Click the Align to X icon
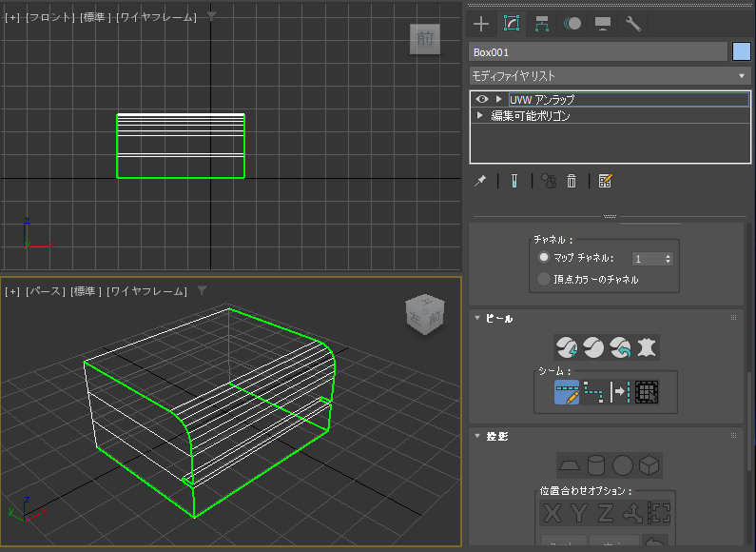The width and height of the screenshot is (756, 552). pos(552,512)
